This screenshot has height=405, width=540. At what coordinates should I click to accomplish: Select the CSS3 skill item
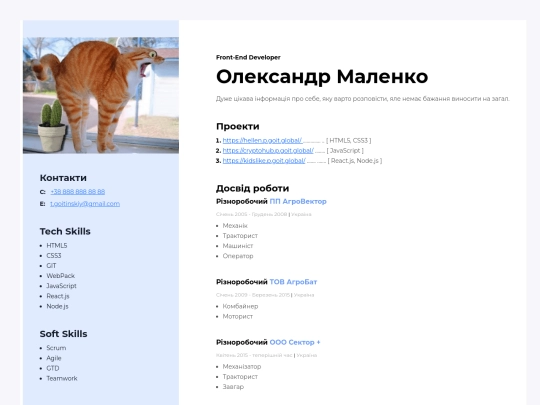tap(54, 256)
